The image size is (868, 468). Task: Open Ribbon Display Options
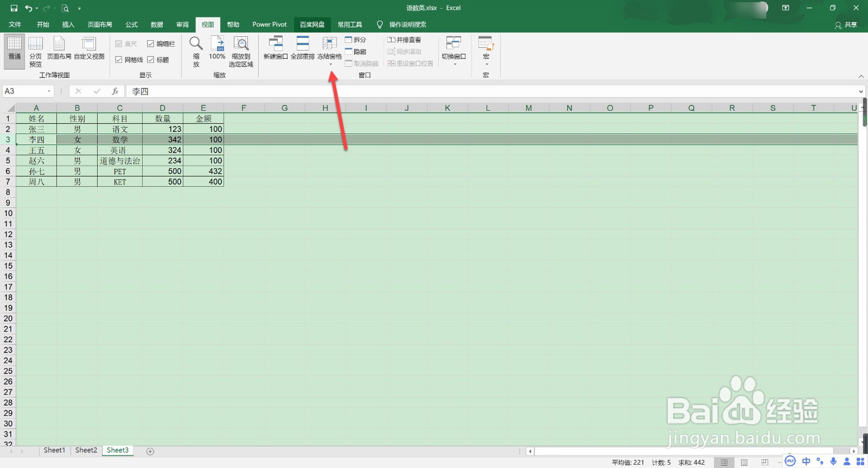786,8
